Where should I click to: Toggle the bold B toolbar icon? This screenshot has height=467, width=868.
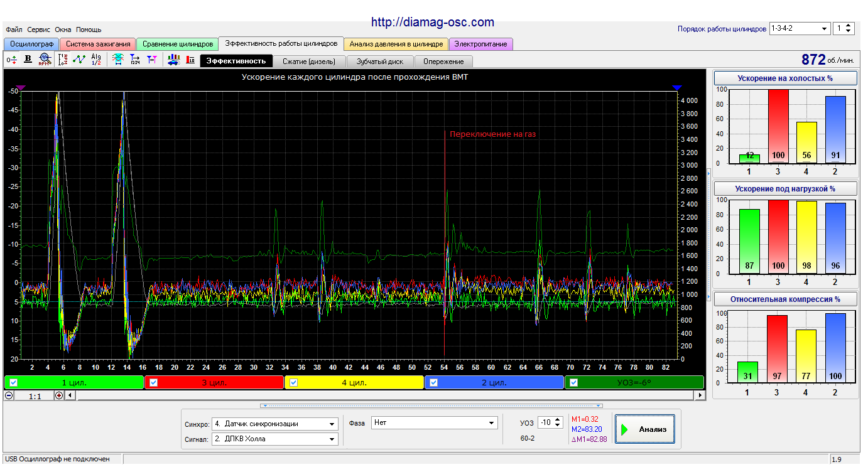click(28, 60)
